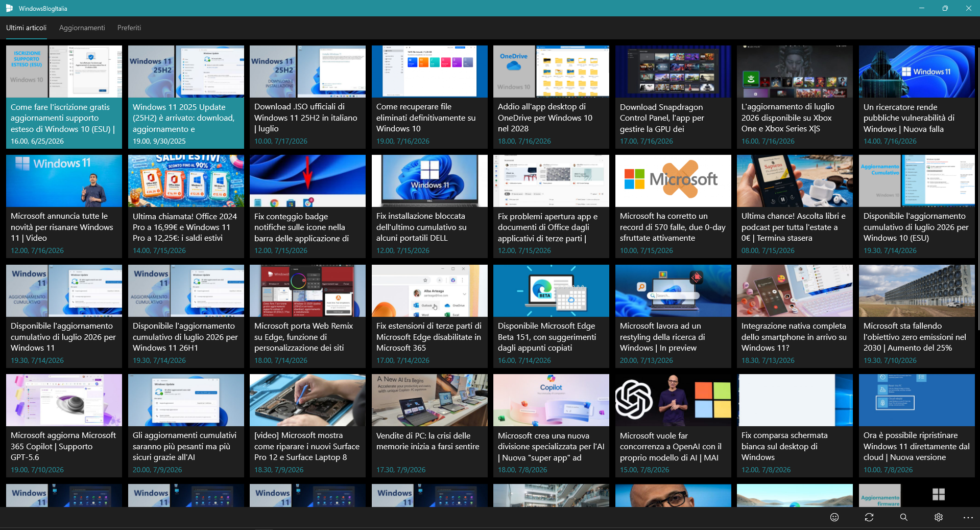
Task: Open the Vendite di PC memory crisis article
Action: click(429, 426)
